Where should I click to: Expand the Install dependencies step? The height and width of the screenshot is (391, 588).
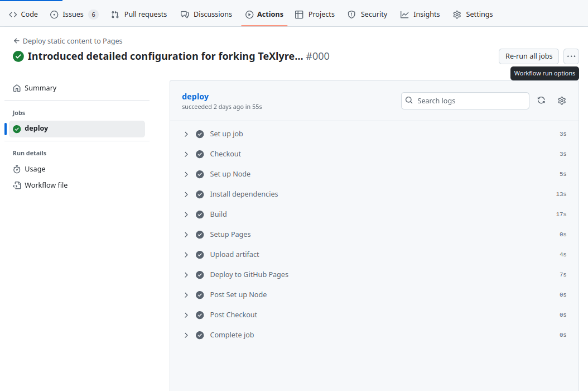coord(186,194)
